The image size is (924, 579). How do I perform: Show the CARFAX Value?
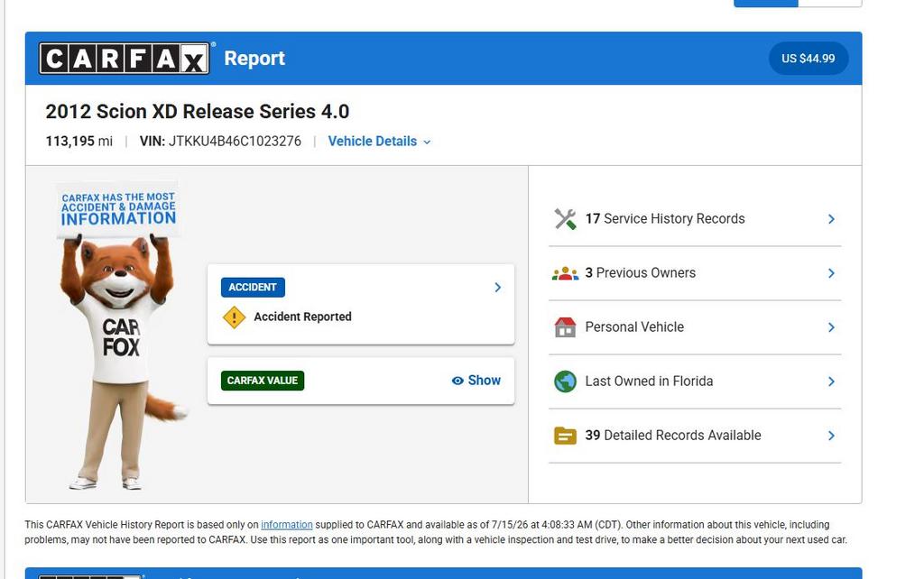click(x=476, y=381)
